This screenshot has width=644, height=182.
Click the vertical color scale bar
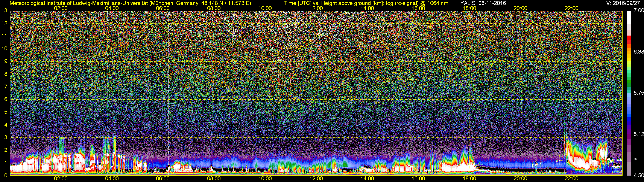(x=629, y=93)
